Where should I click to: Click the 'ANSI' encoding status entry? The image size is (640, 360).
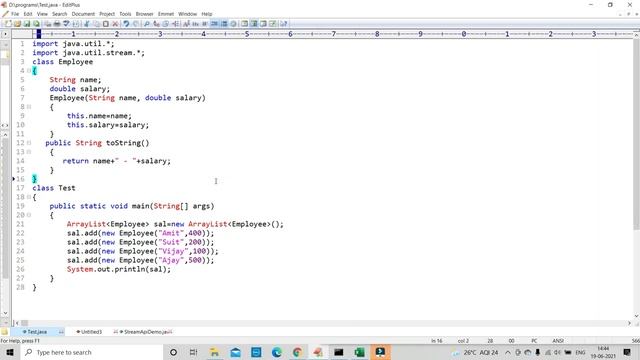(558, 340)
